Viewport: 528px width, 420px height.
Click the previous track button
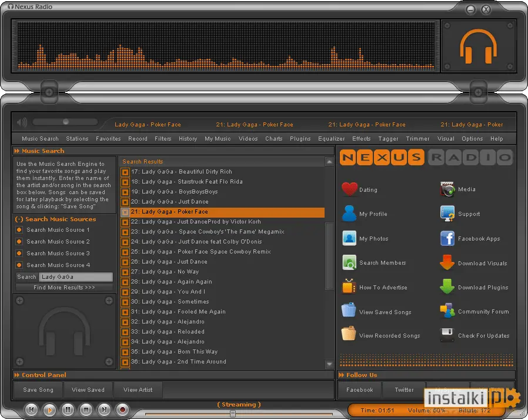pos(32,409)
